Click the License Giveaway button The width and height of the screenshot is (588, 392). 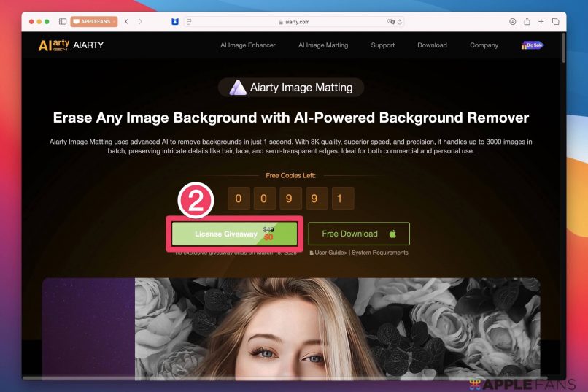[x=234, y=234]
